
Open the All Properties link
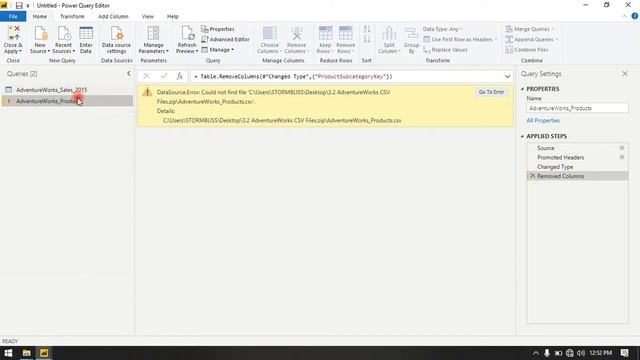pos(543,120)
